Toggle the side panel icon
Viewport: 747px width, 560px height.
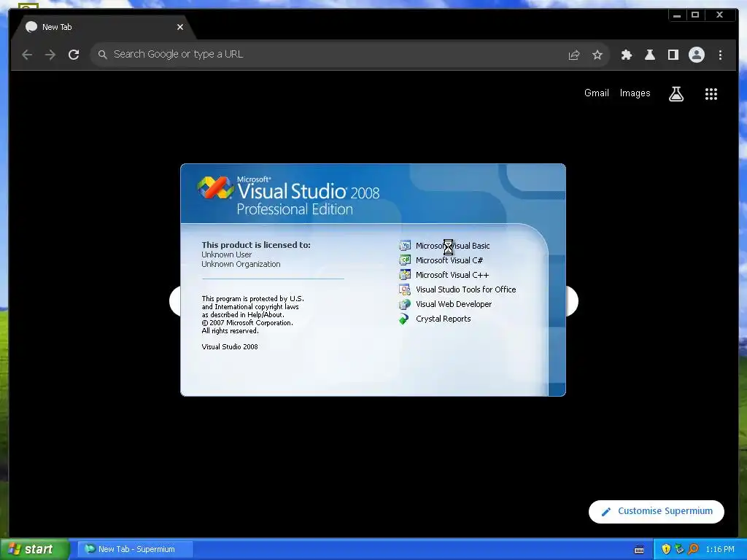(x=673, y=55)
